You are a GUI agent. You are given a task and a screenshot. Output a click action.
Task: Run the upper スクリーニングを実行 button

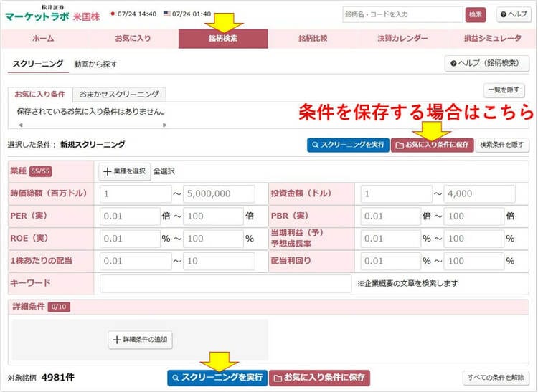348,145
